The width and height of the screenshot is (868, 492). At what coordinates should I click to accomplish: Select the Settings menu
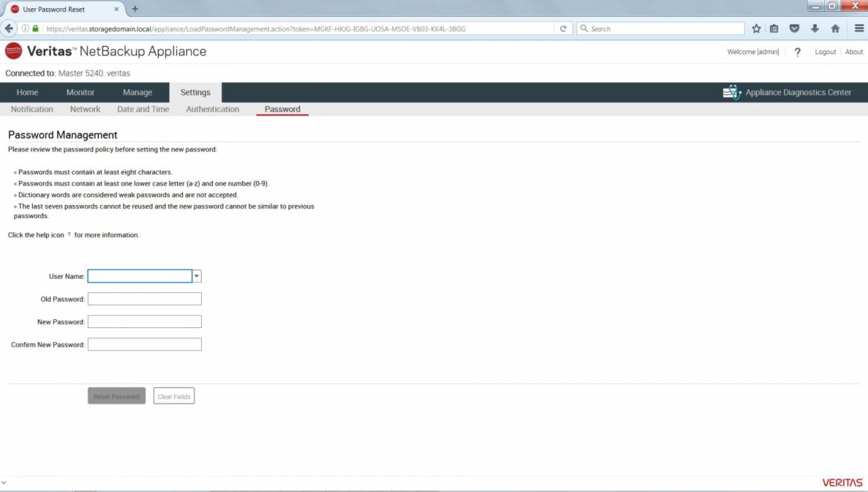click(x=195, y=93)
